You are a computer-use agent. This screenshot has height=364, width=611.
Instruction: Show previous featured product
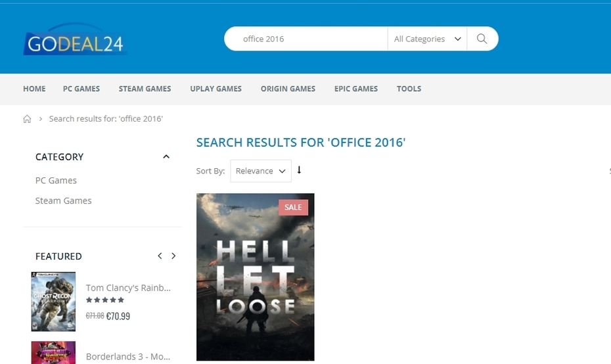pos(160,256)
